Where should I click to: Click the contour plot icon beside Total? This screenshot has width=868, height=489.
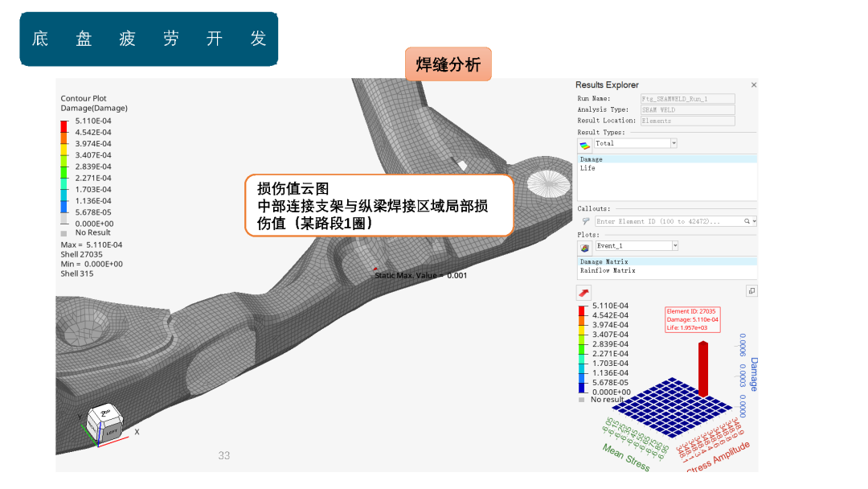pos(584,145)
